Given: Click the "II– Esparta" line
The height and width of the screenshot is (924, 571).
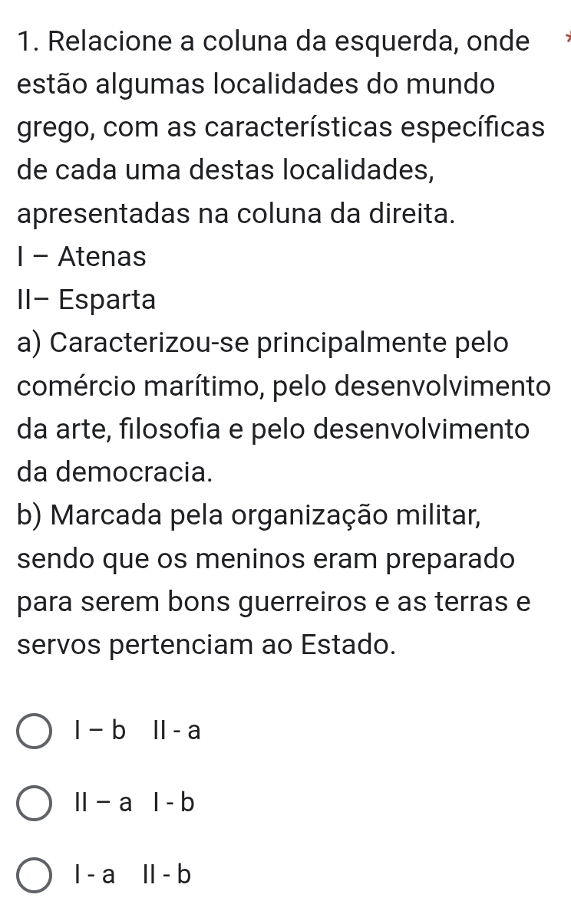Looking at the screenshot, I should point(86,299).
